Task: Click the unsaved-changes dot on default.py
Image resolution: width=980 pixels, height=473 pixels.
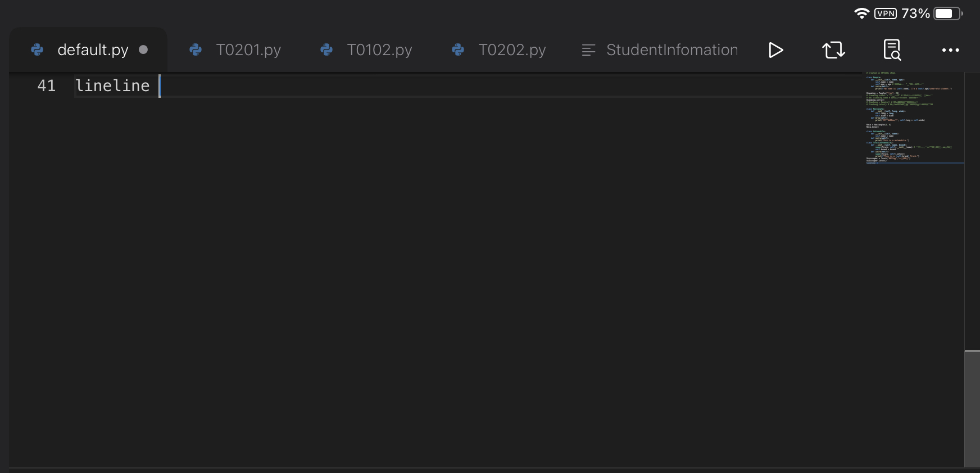Action: [x=144, y=49]
